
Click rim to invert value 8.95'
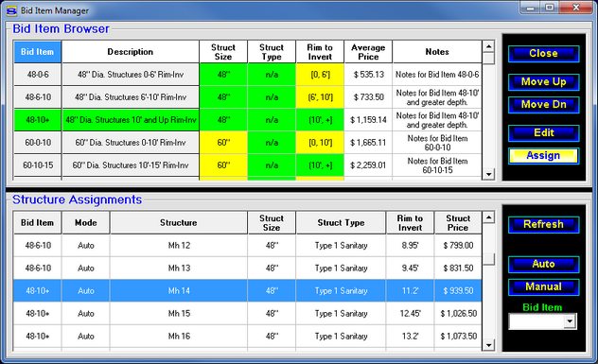410,246
